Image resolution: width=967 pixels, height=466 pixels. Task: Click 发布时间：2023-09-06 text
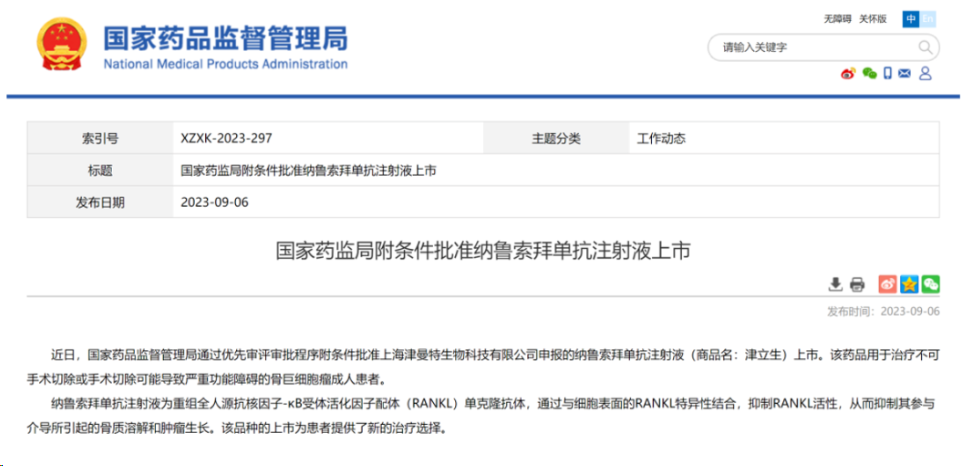point(883,311)
